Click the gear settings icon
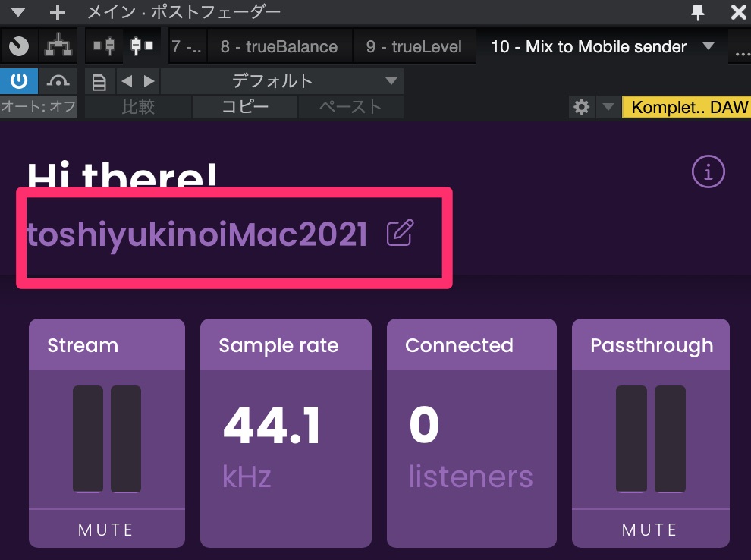Viewport: 751px width, 560px height. [x=582, y=107]
